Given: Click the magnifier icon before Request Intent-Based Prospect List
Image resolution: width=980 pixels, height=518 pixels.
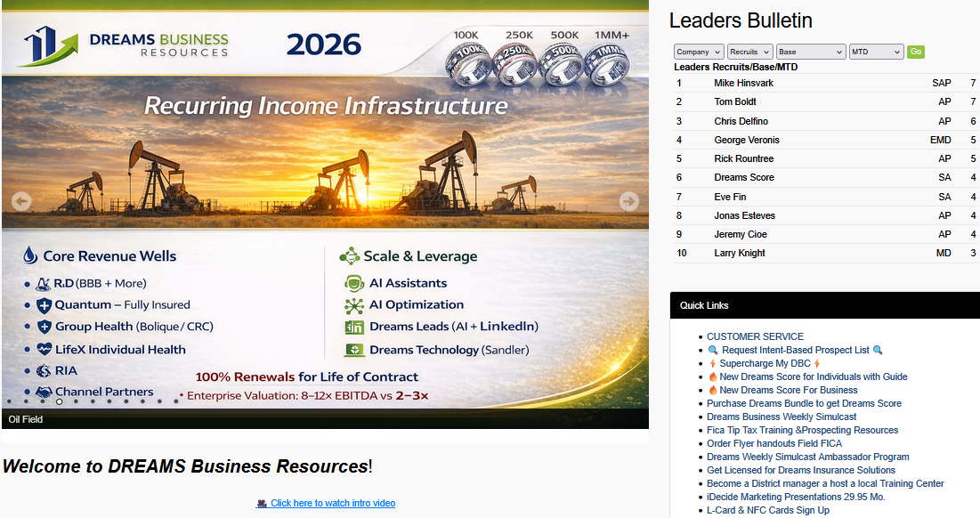Looking at the screenshot, I should coord(712,350).
